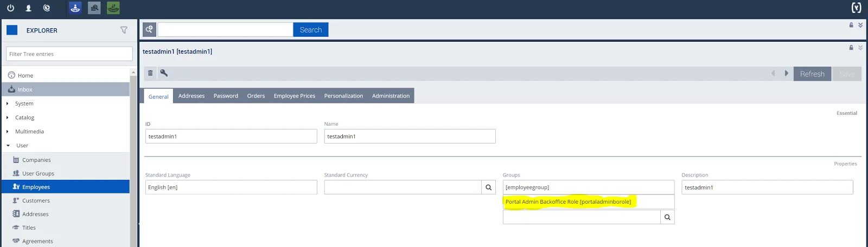Click the Customers icon in tree
868x247 pixels.
(16, 200)
